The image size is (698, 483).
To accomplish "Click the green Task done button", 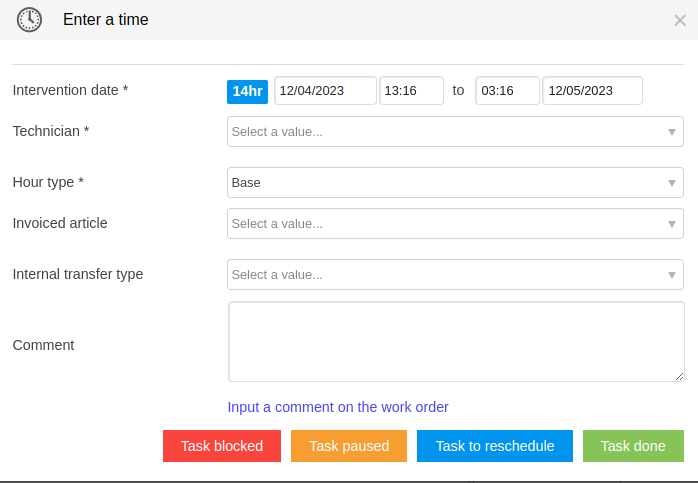I will click(x=633, y=446).
